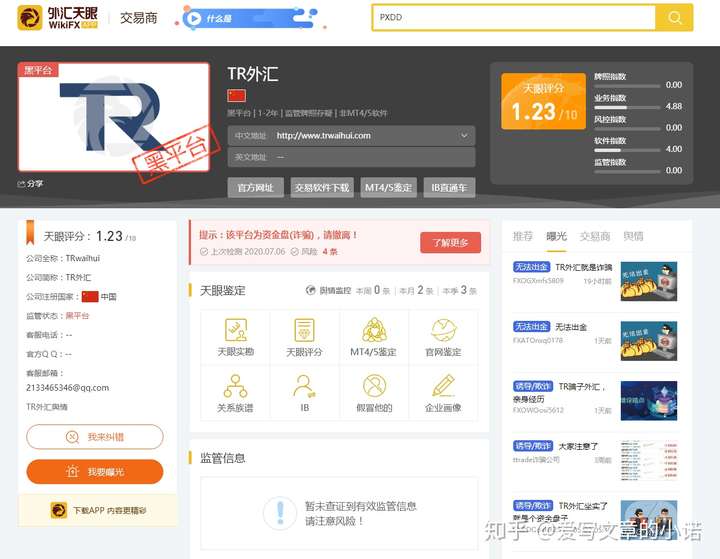
Task: Switch to the 曝光 tab
Action: pos(556,236)
